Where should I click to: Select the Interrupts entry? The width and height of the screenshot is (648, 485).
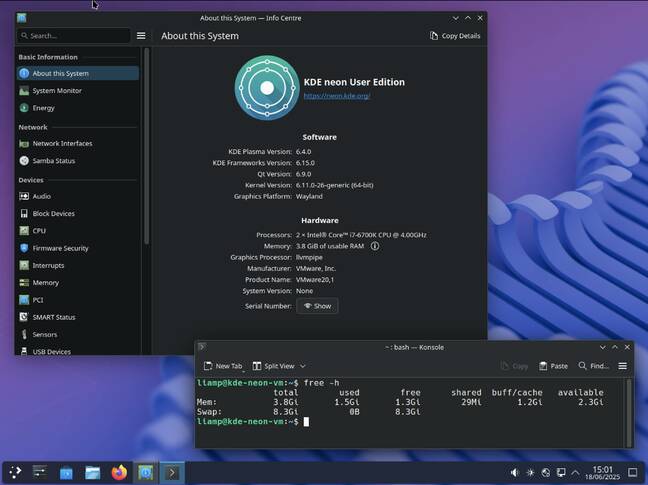click(x=78, y=266)
